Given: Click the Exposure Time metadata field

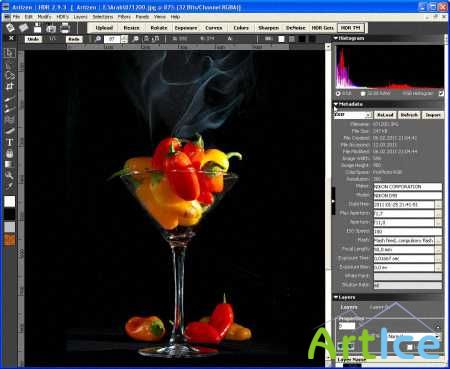Looking at the screenshot, I should click(x=404, y=258).
